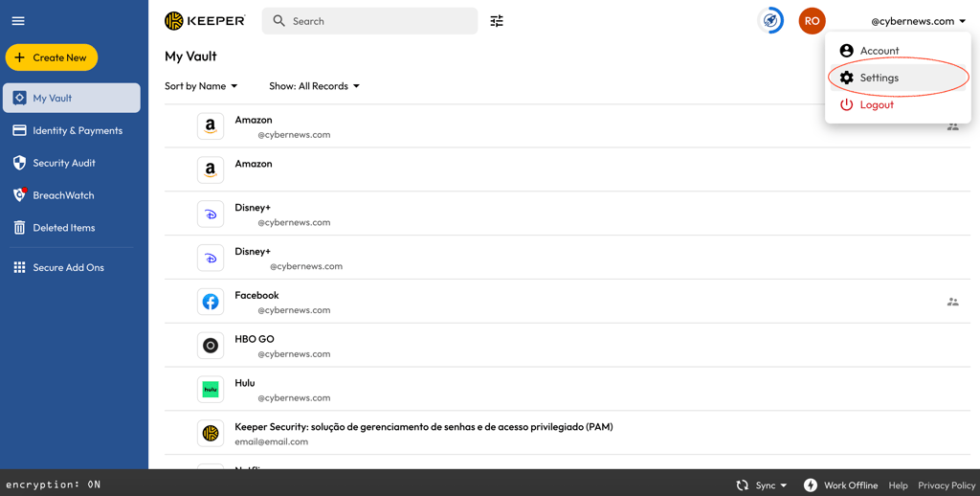Click the Keeper logo
980x496 pixels.
point(205,21)
